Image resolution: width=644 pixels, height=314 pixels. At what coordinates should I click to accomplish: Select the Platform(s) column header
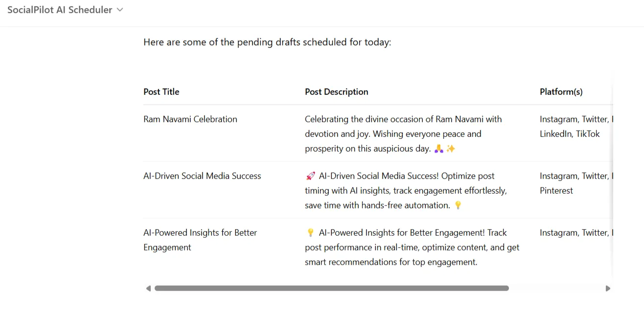pos(561,92)
